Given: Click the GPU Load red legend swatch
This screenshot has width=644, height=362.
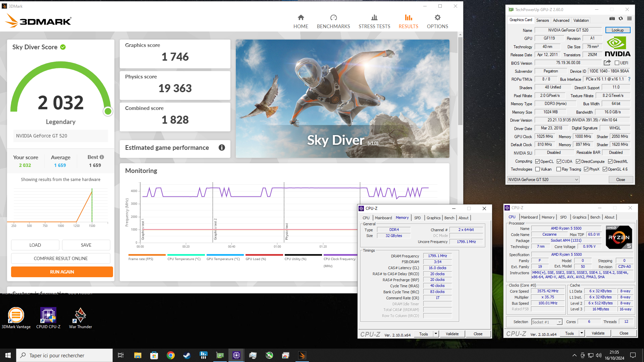Looking at the screenshot, I should [x=264, y=255].
